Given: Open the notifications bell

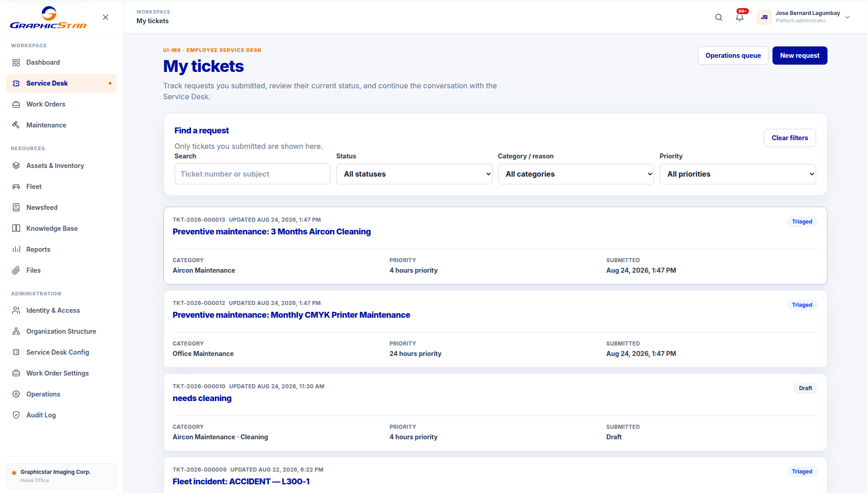Looking at the screenshot, I should click(740, 17).
